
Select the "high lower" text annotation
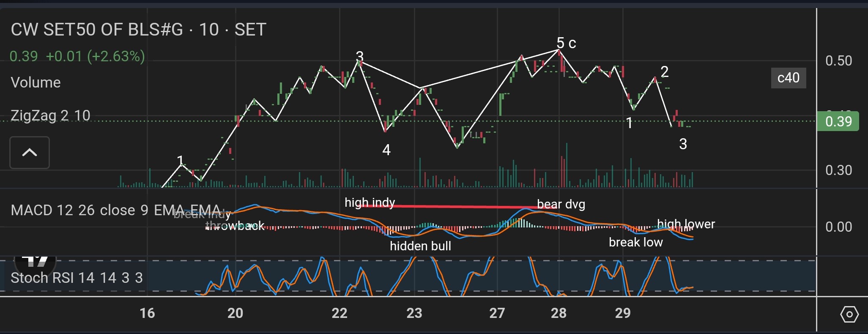point(686,224)
